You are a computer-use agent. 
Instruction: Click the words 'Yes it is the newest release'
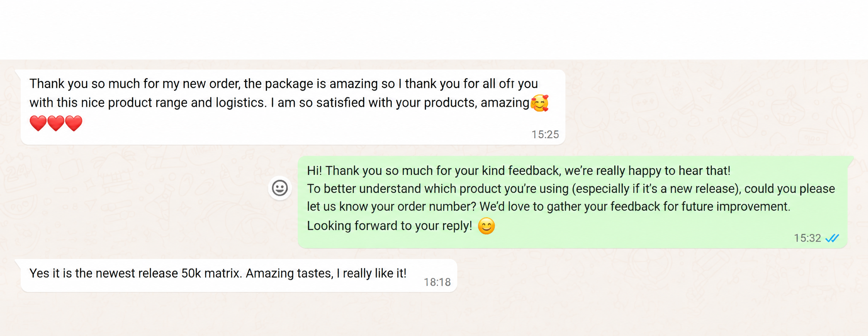point(104,274)
